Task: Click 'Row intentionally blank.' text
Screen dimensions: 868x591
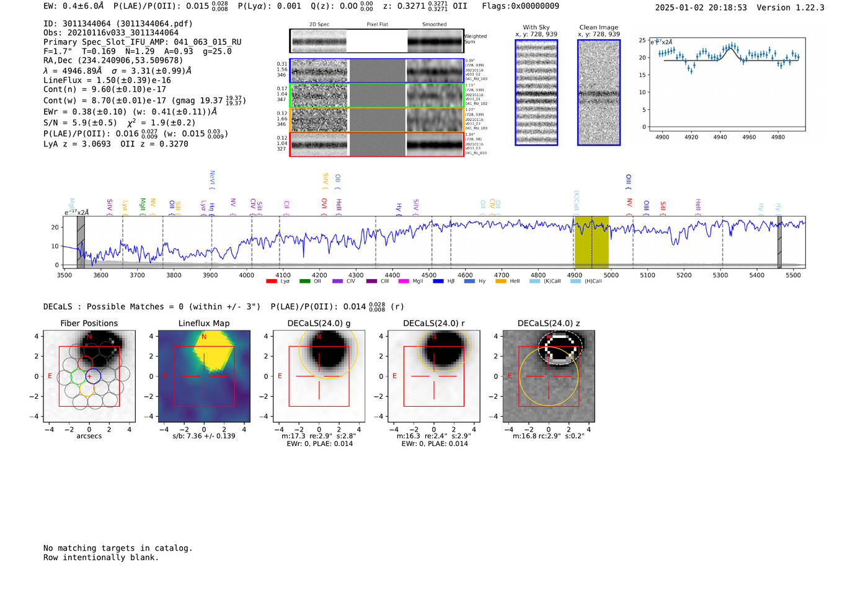Action: (101, 558)
